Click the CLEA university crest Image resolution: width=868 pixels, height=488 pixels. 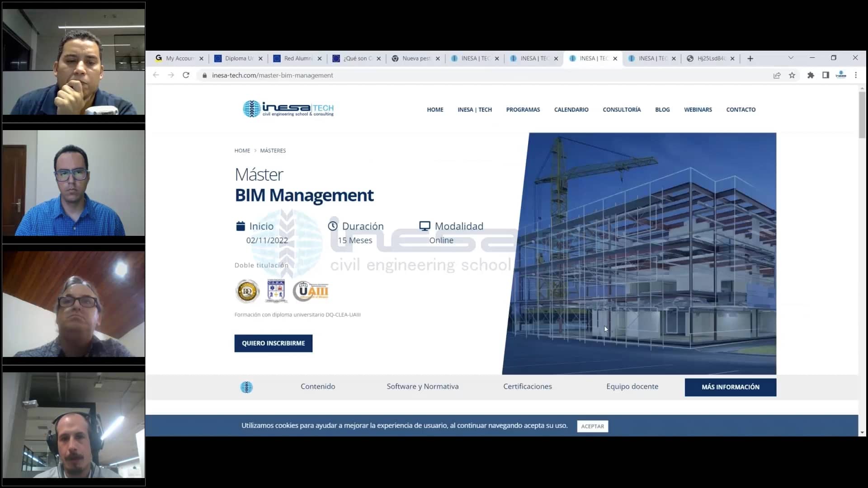click(276, 291)
